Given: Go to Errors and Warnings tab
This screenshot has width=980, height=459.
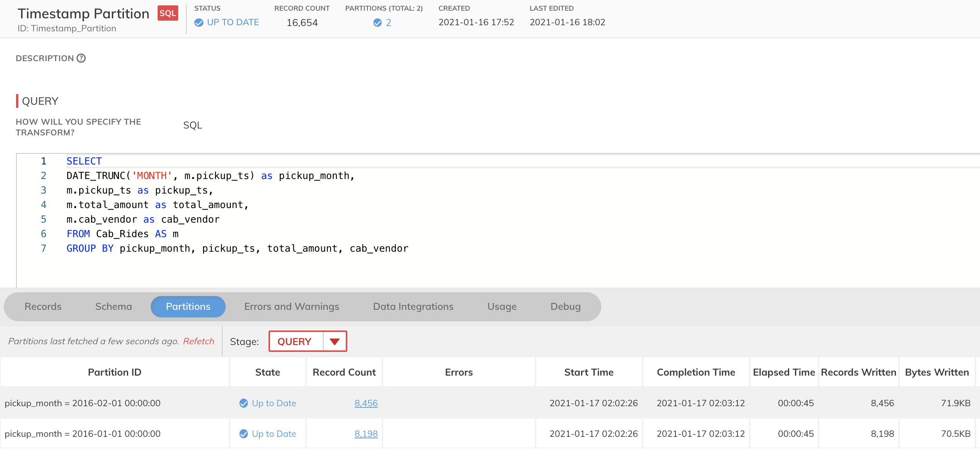Looking at the screenshot, I should click(x=291, y=306).
